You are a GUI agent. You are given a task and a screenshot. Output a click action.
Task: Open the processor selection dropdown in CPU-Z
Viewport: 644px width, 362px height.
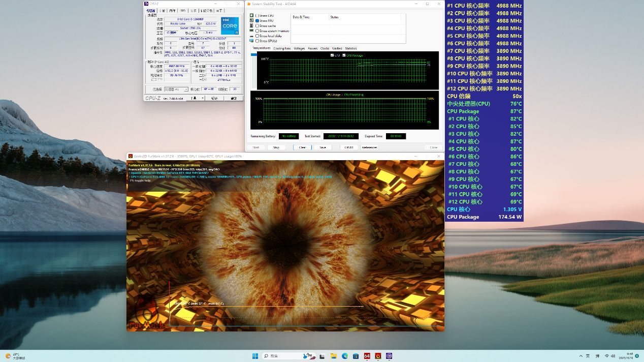coord(176,89)
